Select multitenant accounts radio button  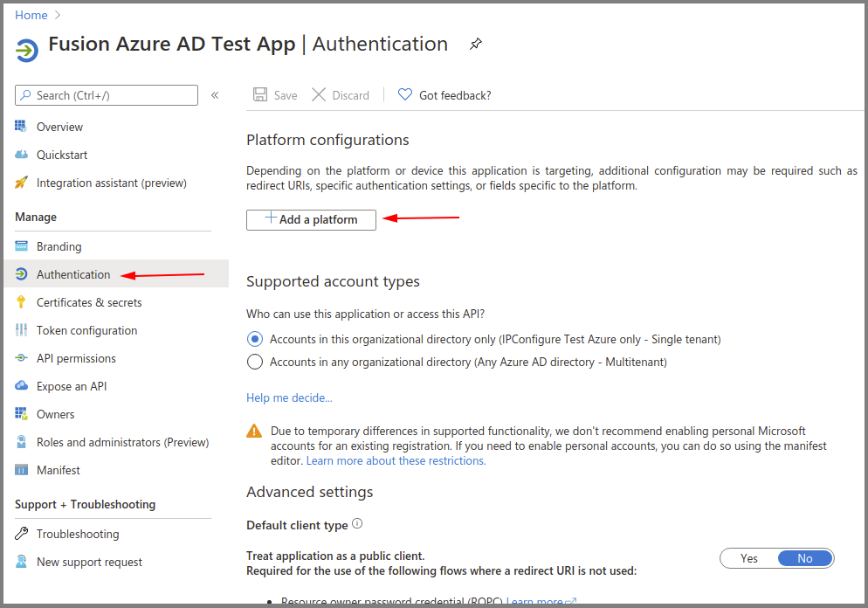click(255, 362)
